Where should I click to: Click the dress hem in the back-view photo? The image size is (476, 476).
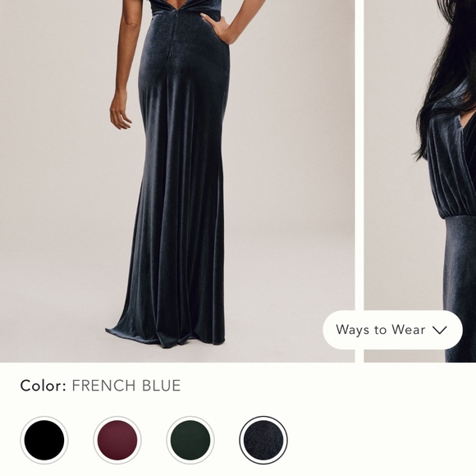point(166,337)
